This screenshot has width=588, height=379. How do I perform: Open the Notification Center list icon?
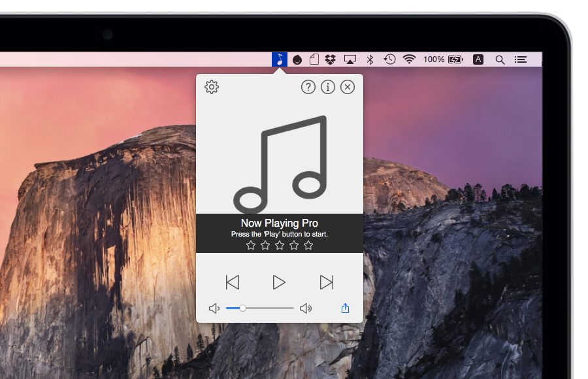(x=521, y=59)
